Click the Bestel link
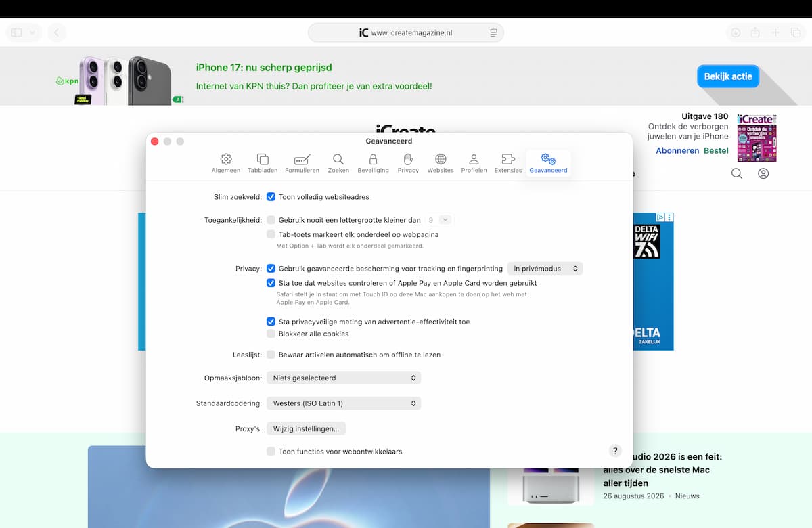The height and width of the screenshot is (528, 812). coord(716,150)
